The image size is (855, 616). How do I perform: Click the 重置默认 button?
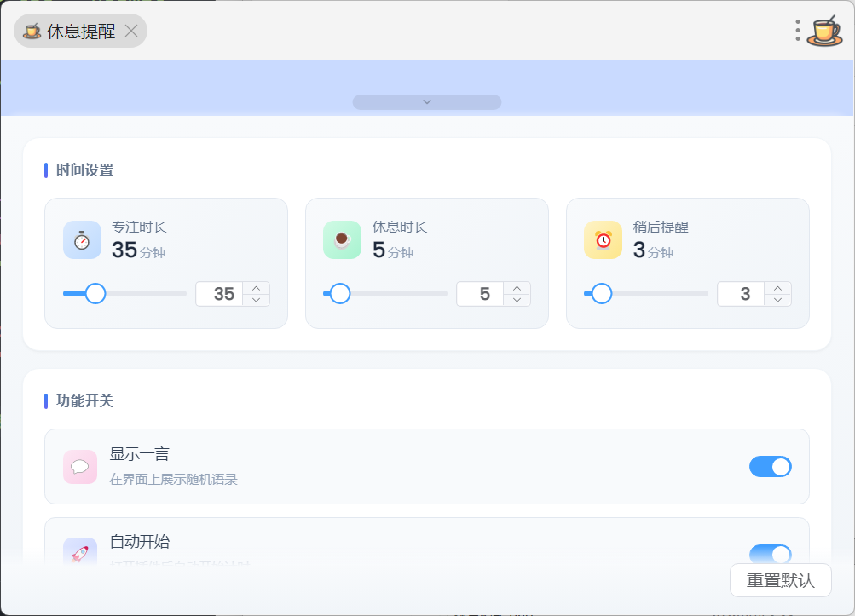pos(780,580)
